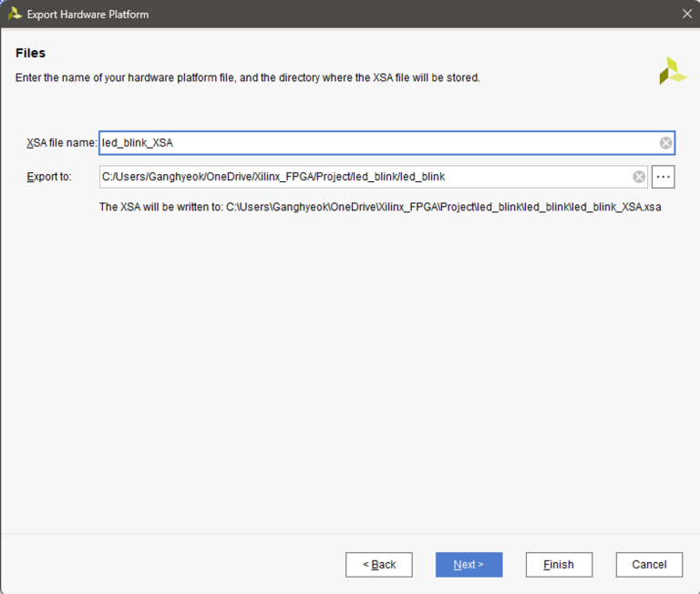This screenshot has width=700, height=594.
Task: Cancel the export wizard
Action: pos(649,565)
